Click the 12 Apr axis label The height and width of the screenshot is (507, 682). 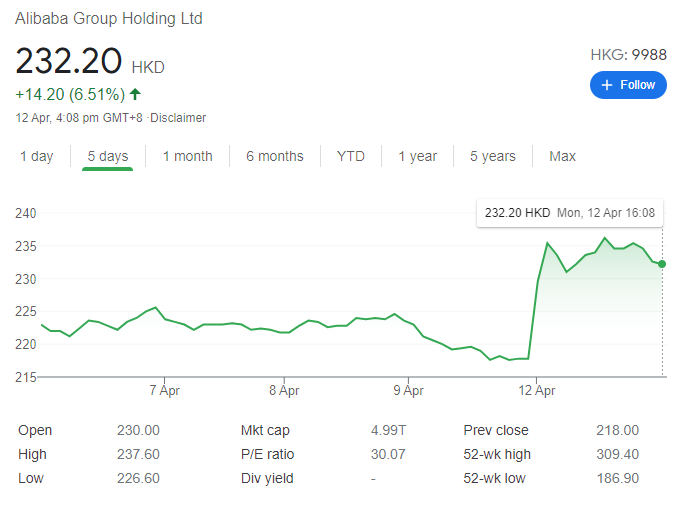536,390
